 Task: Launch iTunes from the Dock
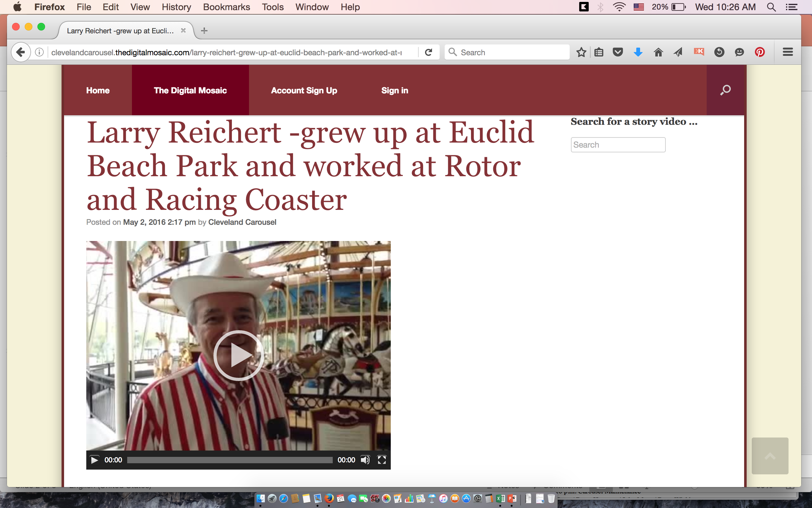(x=443, y=498)
